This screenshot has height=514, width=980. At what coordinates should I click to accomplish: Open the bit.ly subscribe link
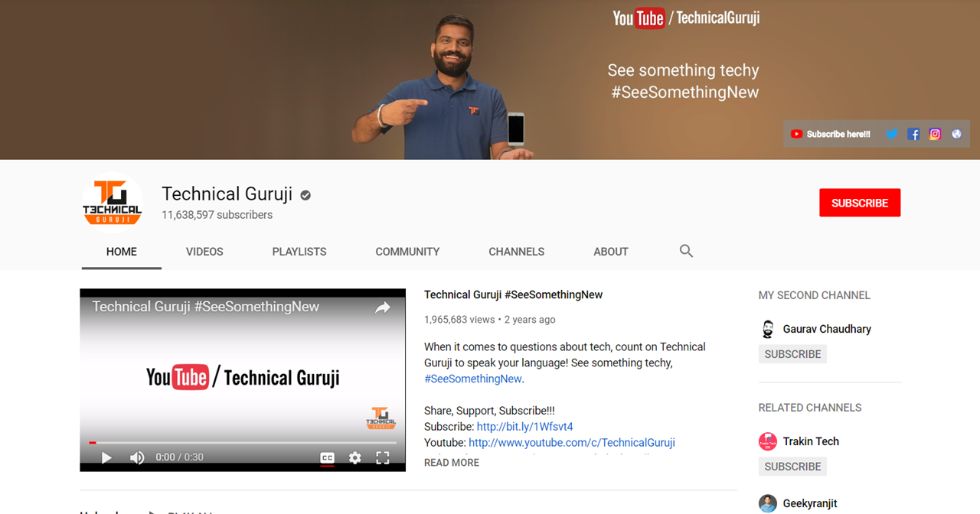(525, 427)
